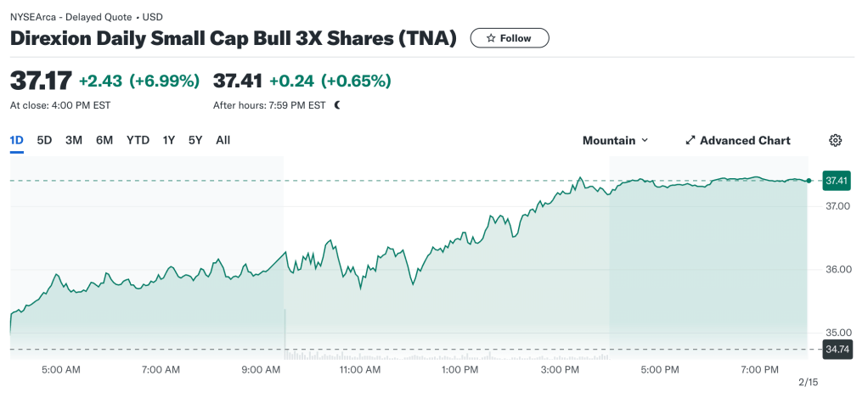Screen dimensions: 868x398
Task: Open the Mountain chart type dropdown
Action: pyautogui.click(x=615, y=141)
